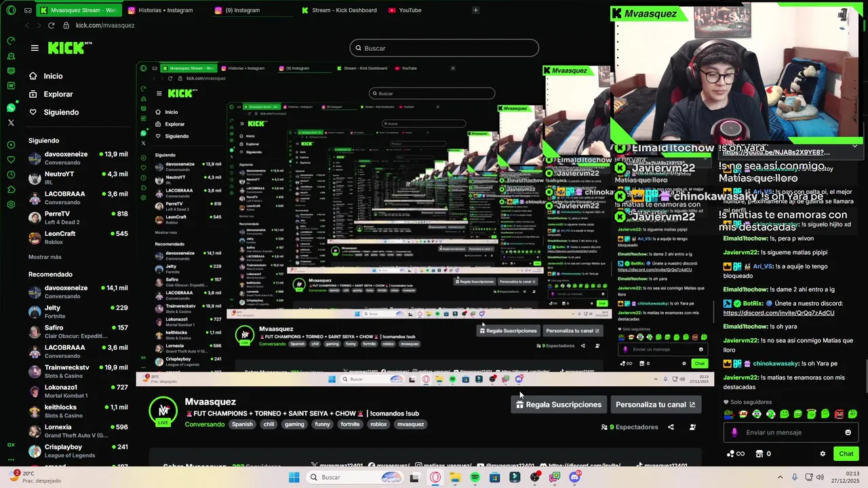Click the Spanish tag chip
Image resolution: width=868 pixels, height=488 pixels.
(x=242, y=424)
